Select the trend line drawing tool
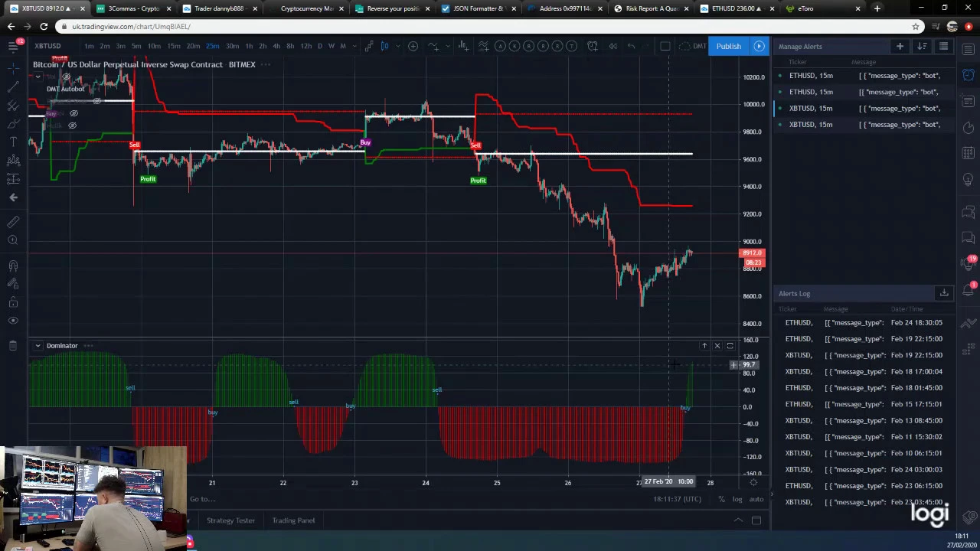Viewport: 980px width, 551px height. click(x=13, y=87)
